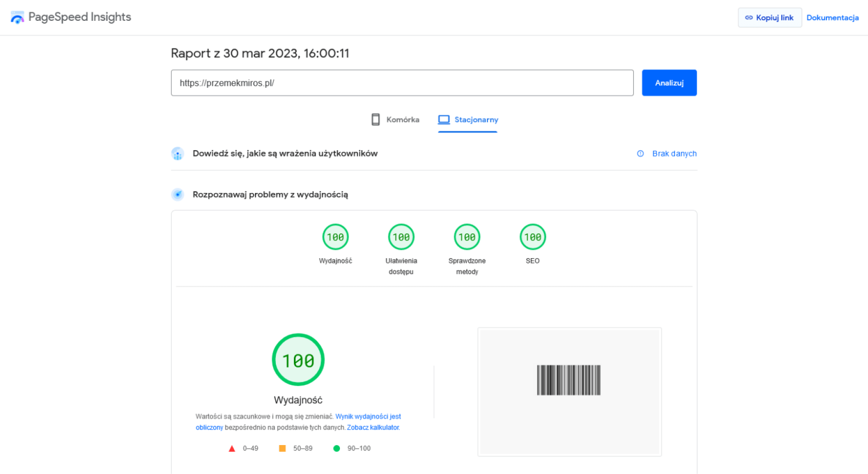Click the Sprawdzone metody score circle
The width and height of the screenshot is (868, 474).
(x=467, y=237)
